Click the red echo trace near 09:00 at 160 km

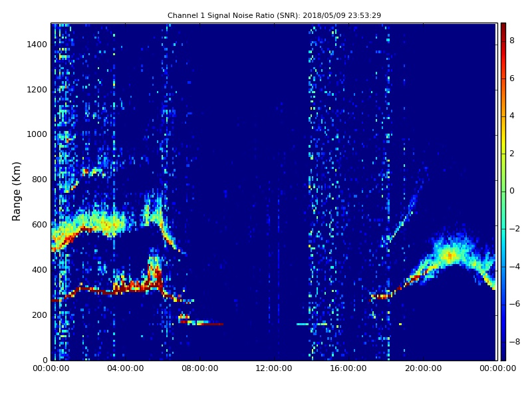click(212, 325)
